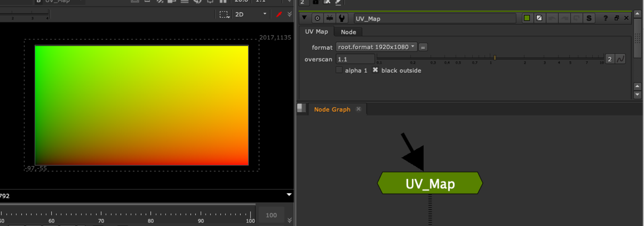This screenshot has height=226, width=644.
Task: Open the 2D view mode dropdown
Action: 251,14
